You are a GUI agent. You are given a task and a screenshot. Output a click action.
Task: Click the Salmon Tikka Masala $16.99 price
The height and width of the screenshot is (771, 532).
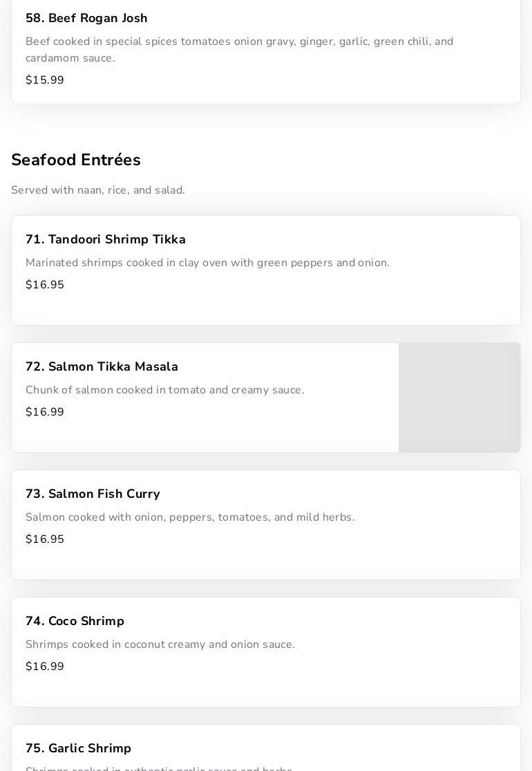[x=45, y=412]
